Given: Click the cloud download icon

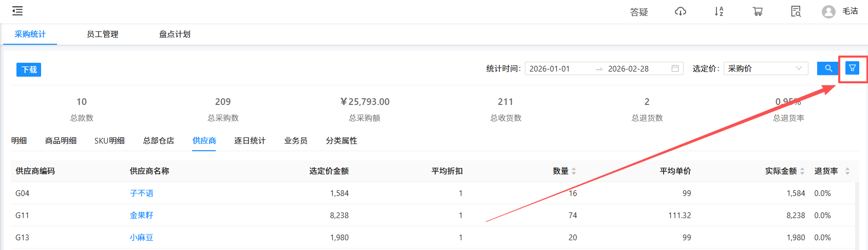Looking at the screenshot, I should [680, 11].
